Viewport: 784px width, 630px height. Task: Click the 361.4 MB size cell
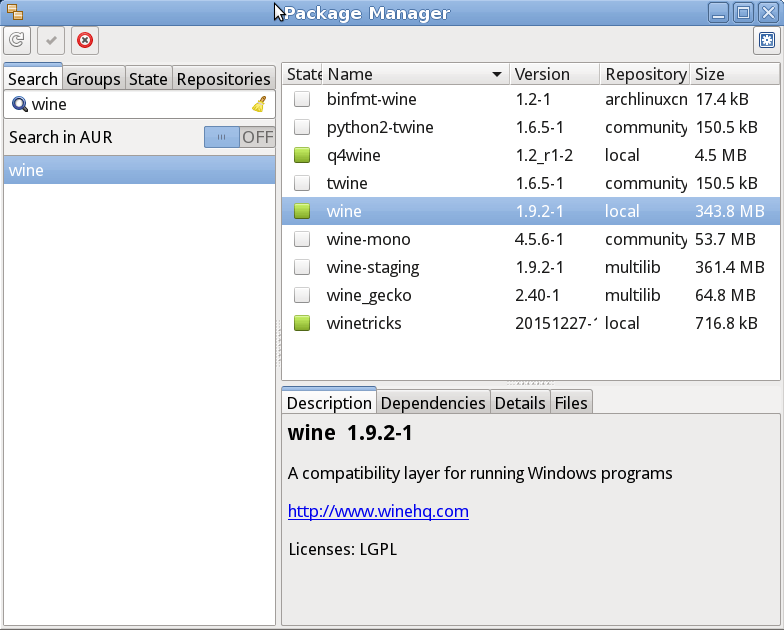pos(730,267)
